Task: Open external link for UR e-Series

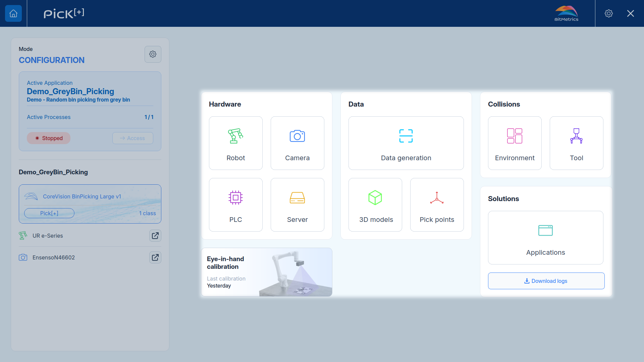Action: coord(155,236)
